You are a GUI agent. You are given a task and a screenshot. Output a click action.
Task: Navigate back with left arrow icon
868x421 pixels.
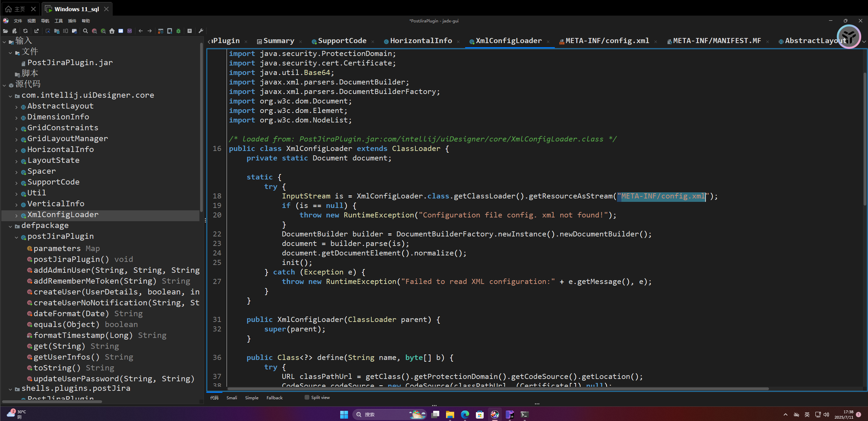141,31
